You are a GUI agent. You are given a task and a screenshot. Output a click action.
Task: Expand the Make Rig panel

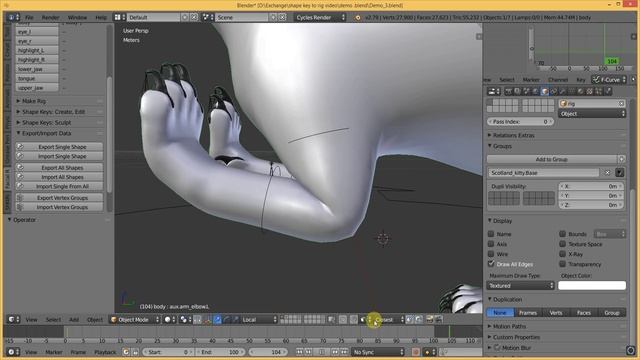[33, 101]
